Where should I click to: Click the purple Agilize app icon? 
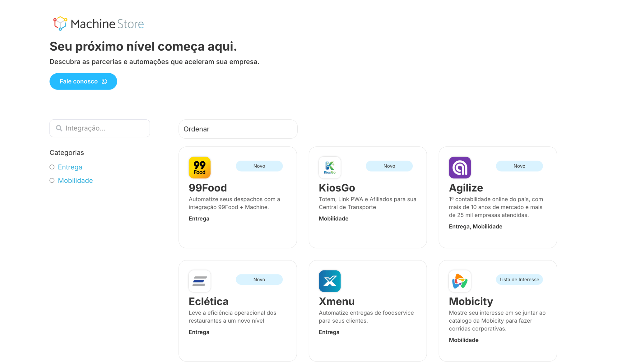[459, 168]
